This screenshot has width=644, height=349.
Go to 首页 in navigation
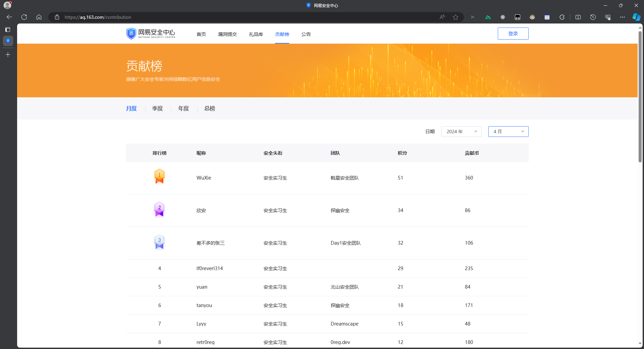[201, 34]
